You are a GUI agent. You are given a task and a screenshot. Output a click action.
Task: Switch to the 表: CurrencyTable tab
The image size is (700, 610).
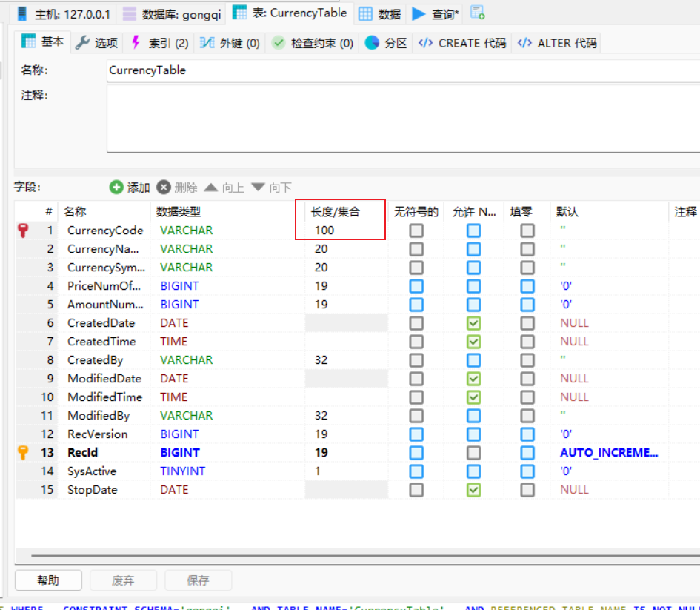(290, 13)
